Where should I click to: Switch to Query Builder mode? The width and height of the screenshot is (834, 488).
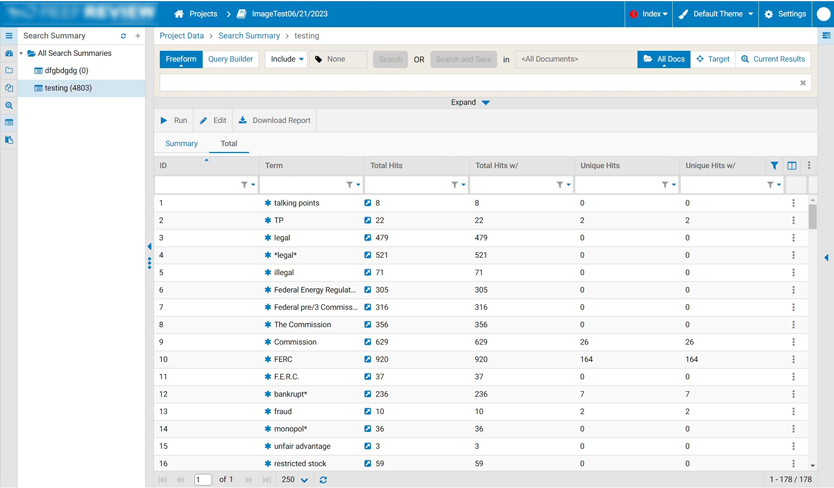coord(230,59)
